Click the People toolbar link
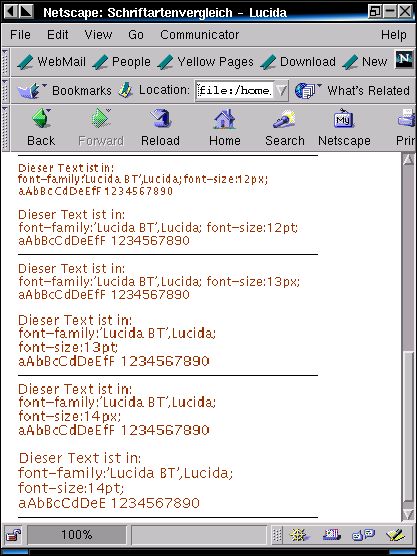This screenshot has width=417, height=556. pos(122,62)
